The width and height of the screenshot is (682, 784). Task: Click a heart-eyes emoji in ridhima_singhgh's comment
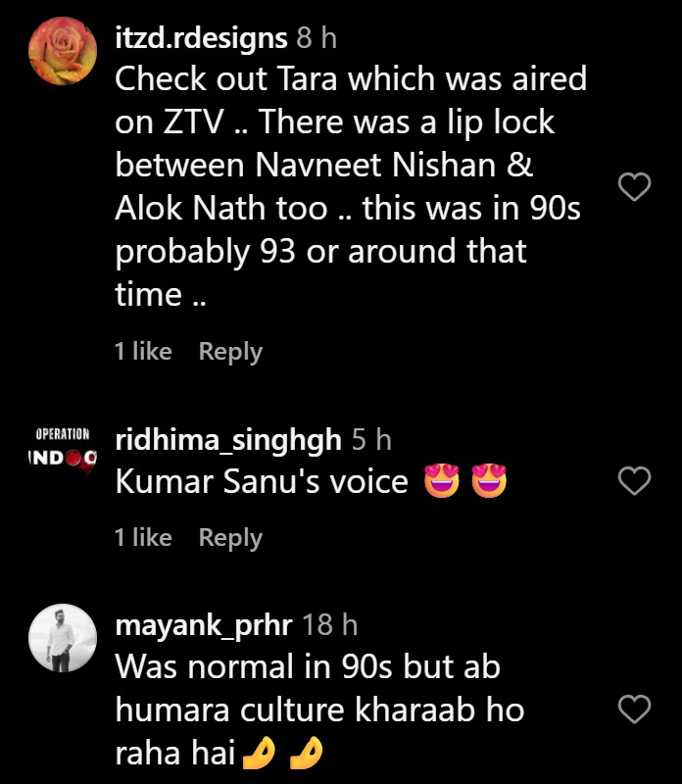tap(442, 483)
